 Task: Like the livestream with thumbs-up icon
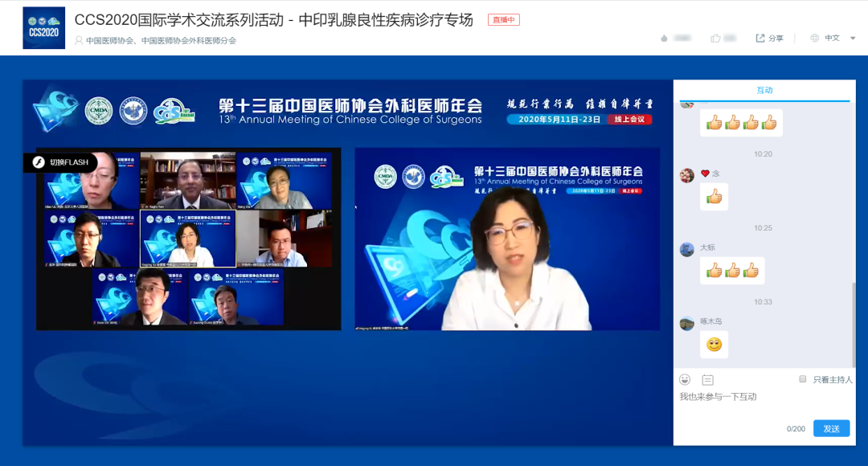pyautogui.click(x=715, y=38)
